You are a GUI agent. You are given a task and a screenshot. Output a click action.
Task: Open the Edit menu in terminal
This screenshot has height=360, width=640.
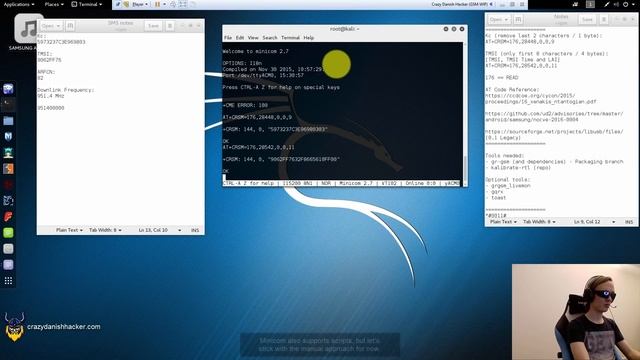click(240, 38)
